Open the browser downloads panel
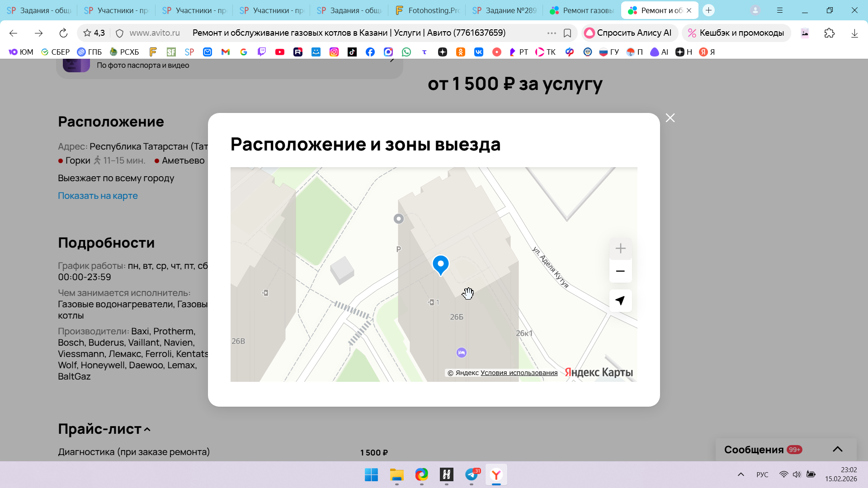Screen dimensions: 868x488 point(854,33)
